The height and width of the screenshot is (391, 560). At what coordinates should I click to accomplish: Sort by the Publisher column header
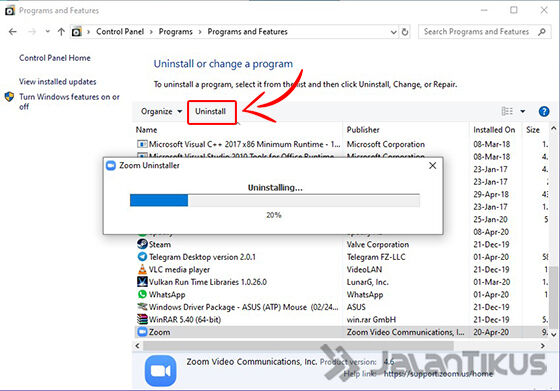coord(363,130)
